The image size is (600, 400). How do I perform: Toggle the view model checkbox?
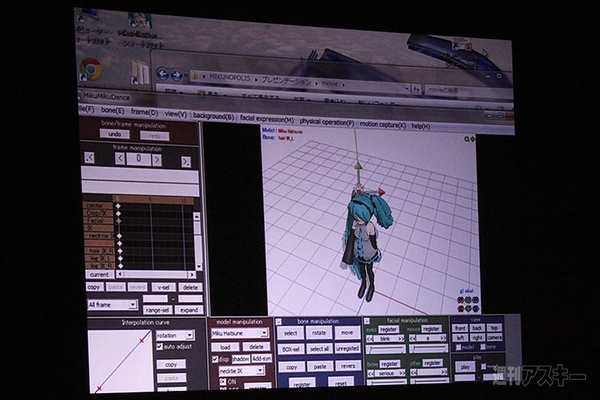pos(458,347)
